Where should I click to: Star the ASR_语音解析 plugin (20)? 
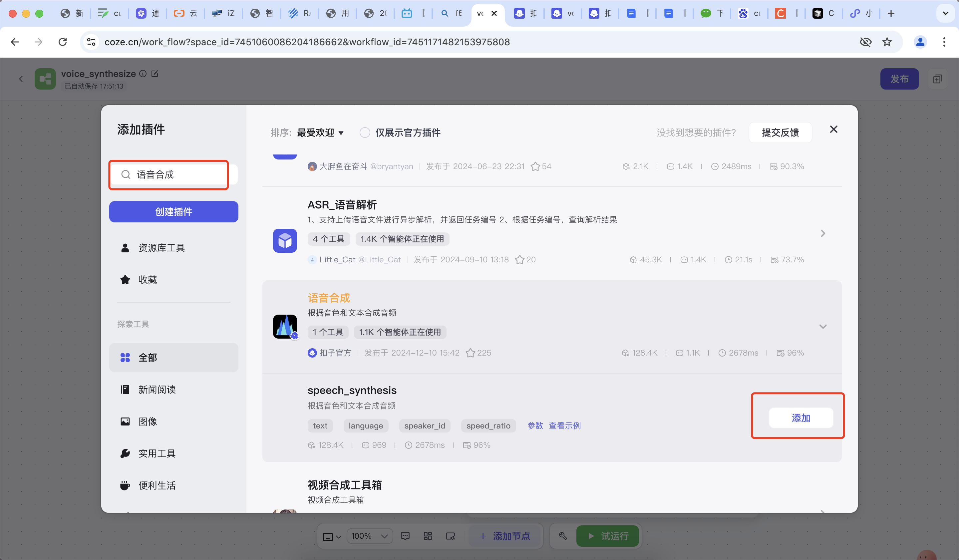point(519,260)
